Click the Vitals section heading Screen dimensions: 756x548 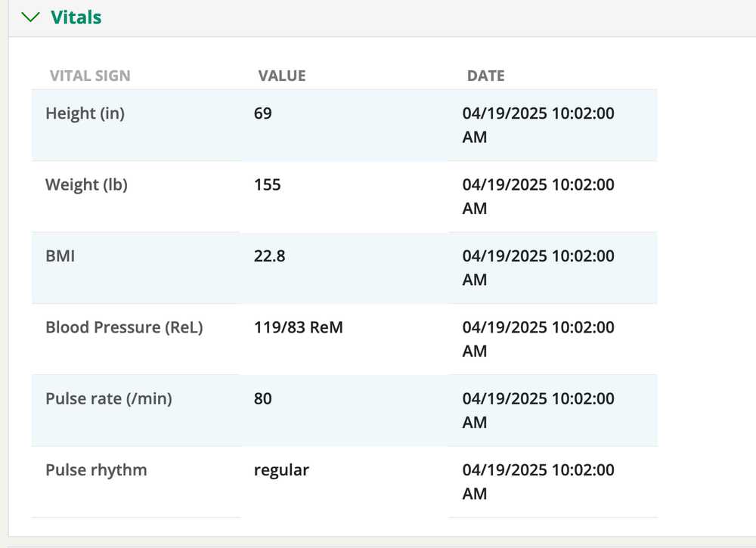76,17
